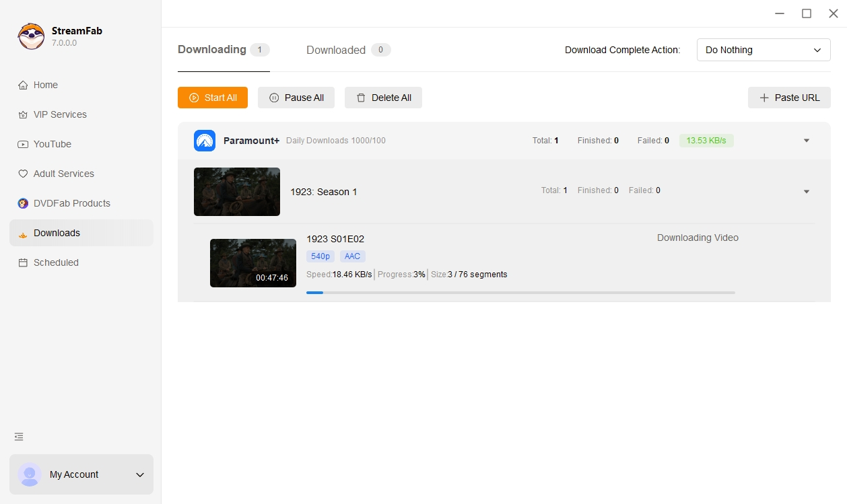Start all queued downloads

click(x=212, y=98)
